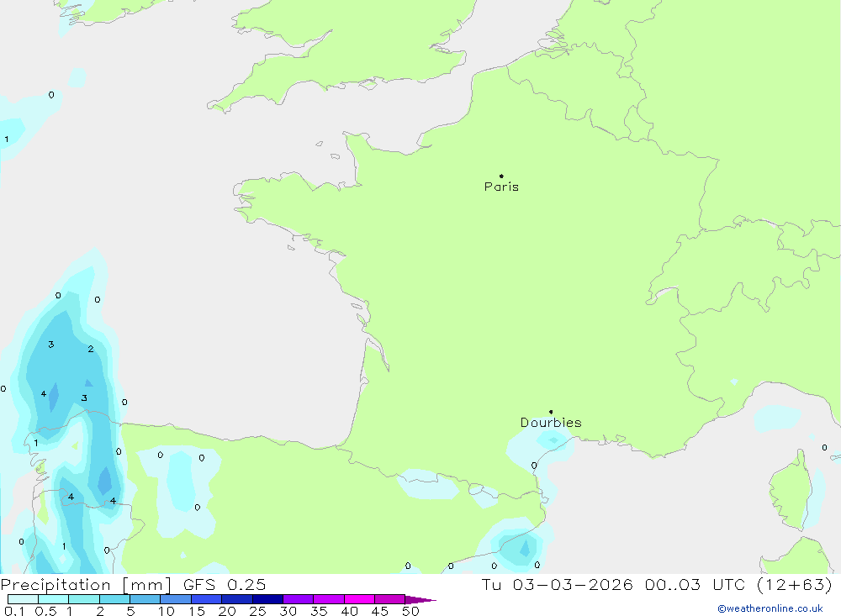Click the '30' legend scale value
The width and height of the screenshot is (841, 616).
[288, 611]
